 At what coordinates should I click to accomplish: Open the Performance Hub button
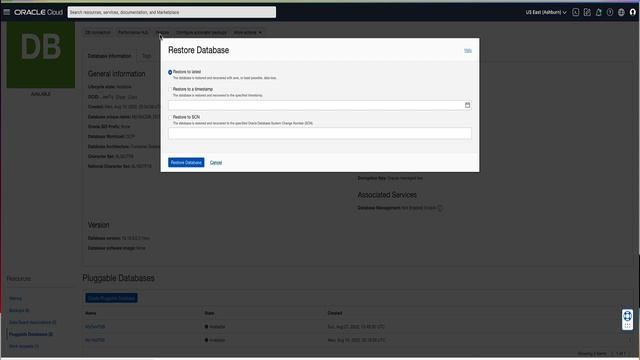133,33
